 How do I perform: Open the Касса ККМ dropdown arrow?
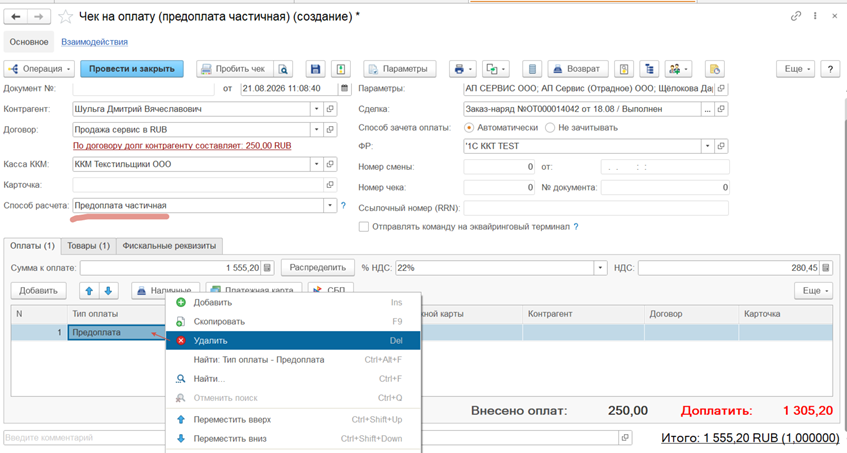317,164
